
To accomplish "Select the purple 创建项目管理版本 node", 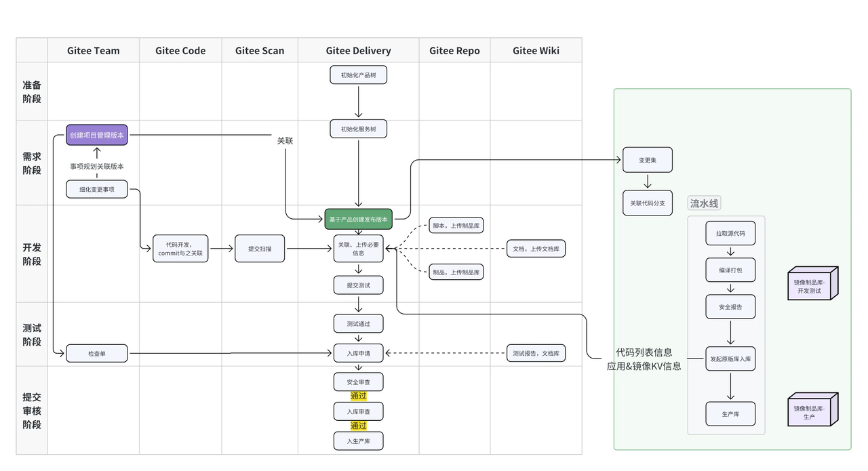I will tap(97, 135).
